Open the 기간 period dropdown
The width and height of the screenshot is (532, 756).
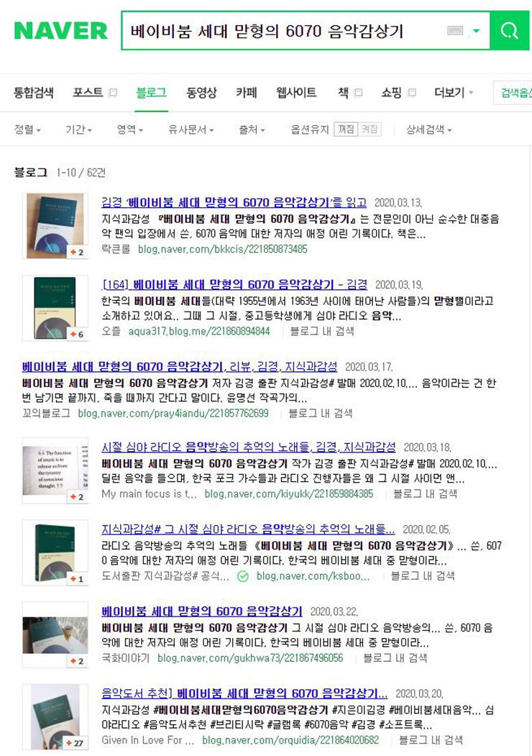(x=78, y=129)
